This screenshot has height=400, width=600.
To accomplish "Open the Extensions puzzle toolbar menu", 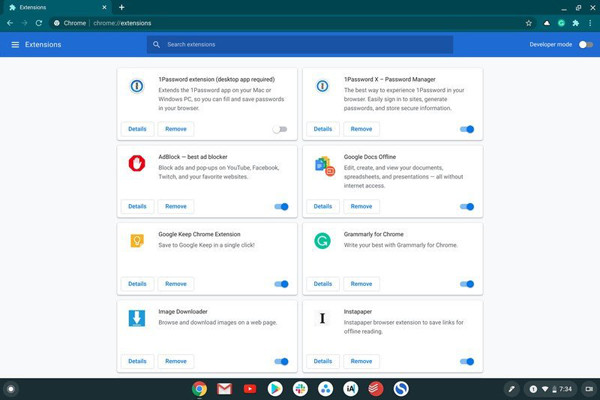I will 576,23.
